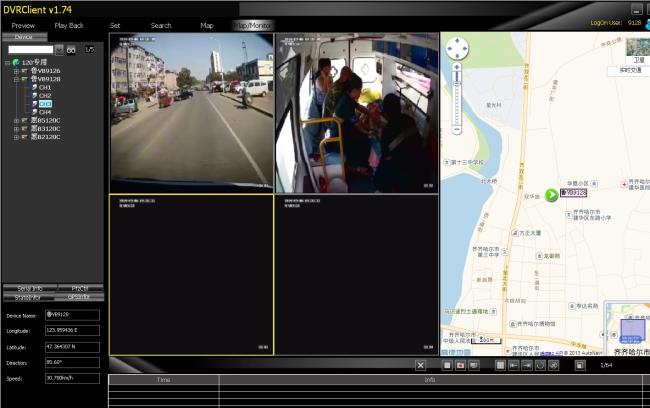Click the stop-all-video X icon below grid
650x408 pixels.
coord(421,366)
